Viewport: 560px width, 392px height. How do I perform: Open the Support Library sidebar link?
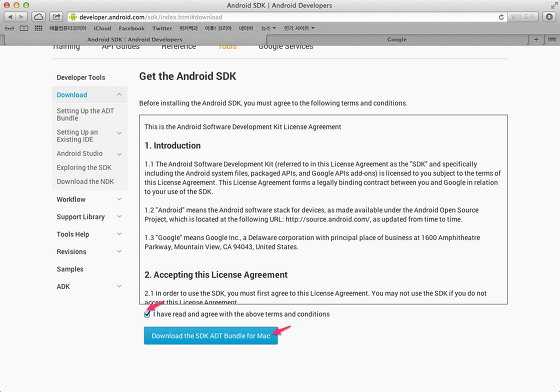[x=81, y=217]
